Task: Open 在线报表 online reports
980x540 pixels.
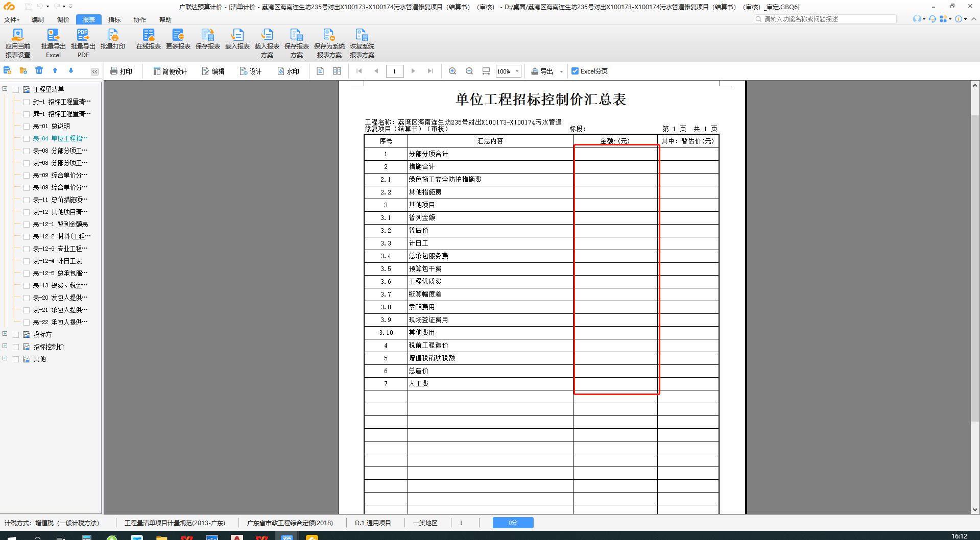Action: pos(149,39)
